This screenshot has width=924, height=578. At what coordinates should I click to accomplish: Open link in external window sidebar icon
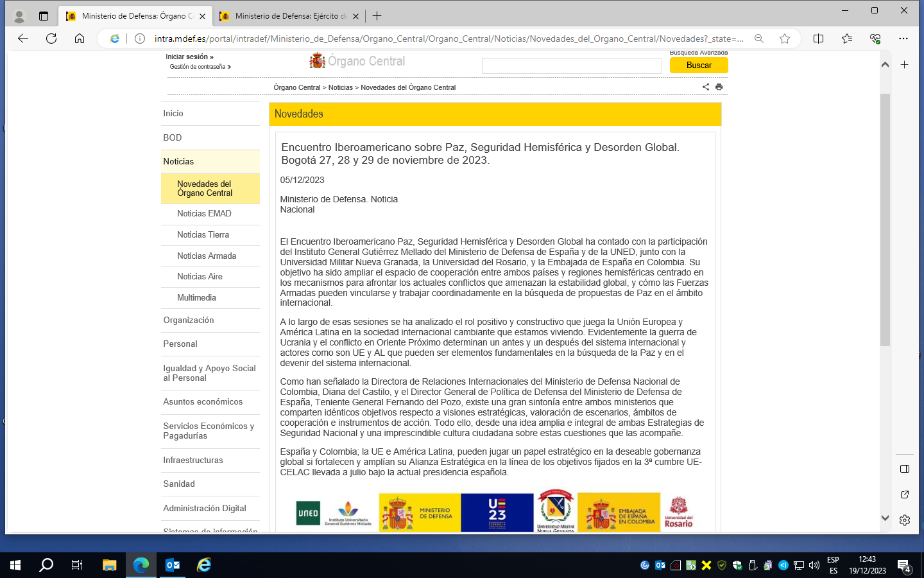click(905, 495)
